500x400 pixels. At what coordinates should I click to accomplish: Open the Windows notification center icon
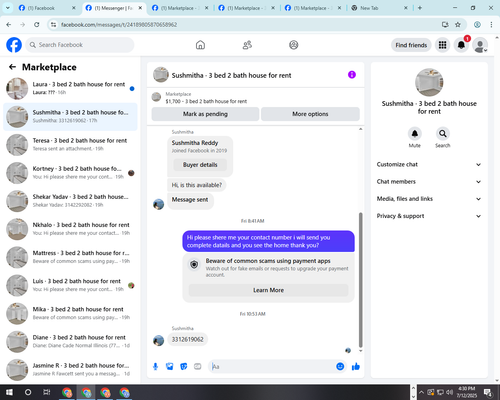click(x=488, y=392)
